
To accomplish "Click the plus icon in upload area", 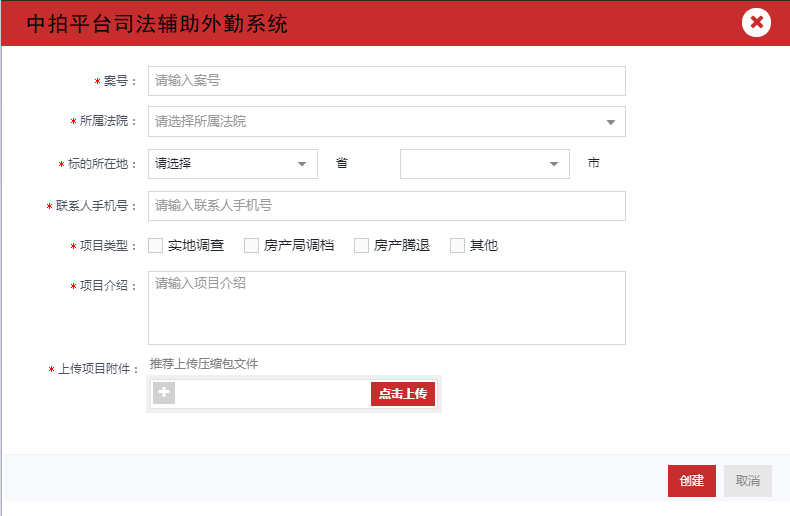I will click(164, 393).
